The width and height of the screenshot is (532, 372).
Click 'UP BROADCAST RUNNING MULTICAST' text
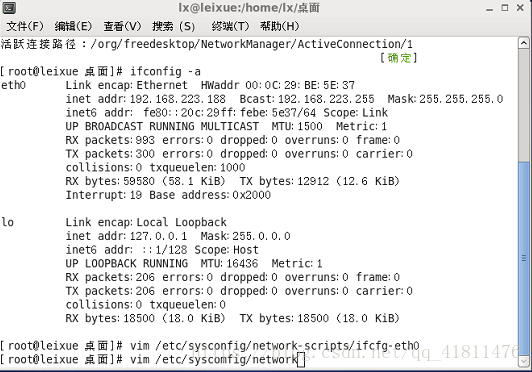[x=162, y=126]
